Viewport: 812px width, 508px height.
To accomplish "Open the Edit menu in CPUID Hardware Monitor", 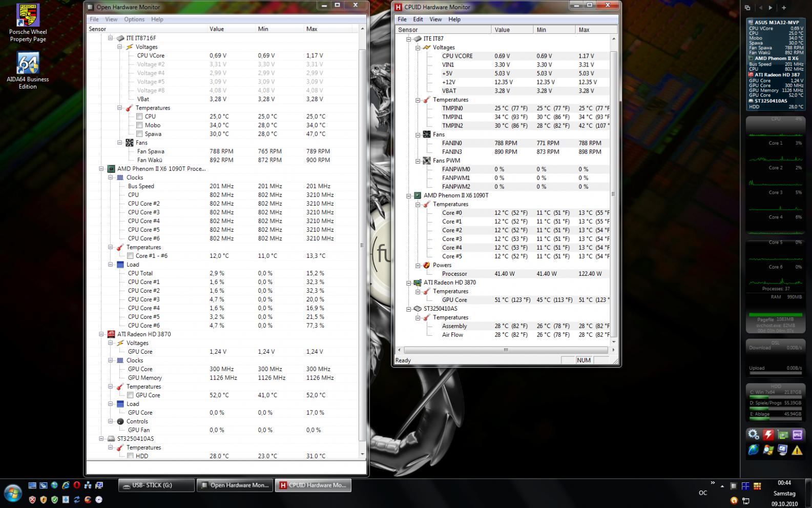I will 418,19.
